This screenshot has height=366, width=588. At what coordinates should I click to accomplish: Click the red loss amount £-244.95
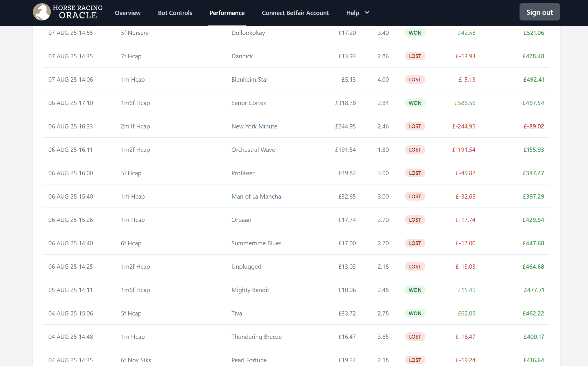(463, 126)
